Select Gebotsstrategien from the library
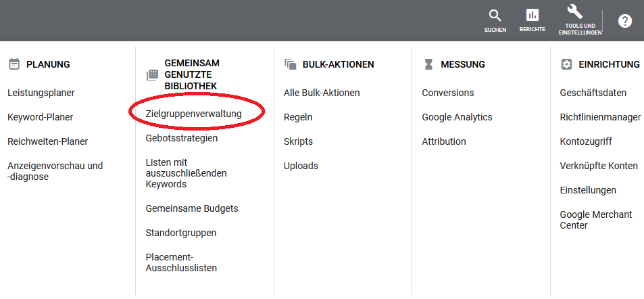This screenshot has width=644, height=299. tap(181, 138)
